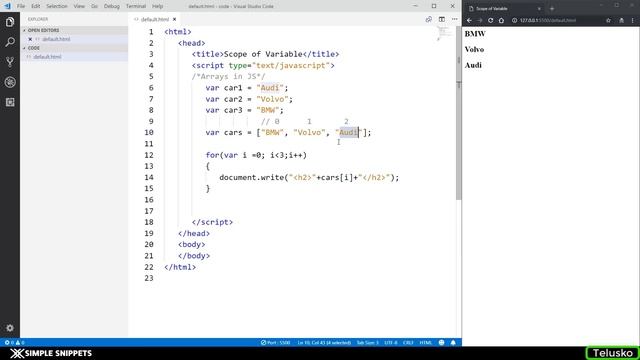640x360 pixels.
Task: Click the VS Code logo in title bar
Action: point(7,6)
